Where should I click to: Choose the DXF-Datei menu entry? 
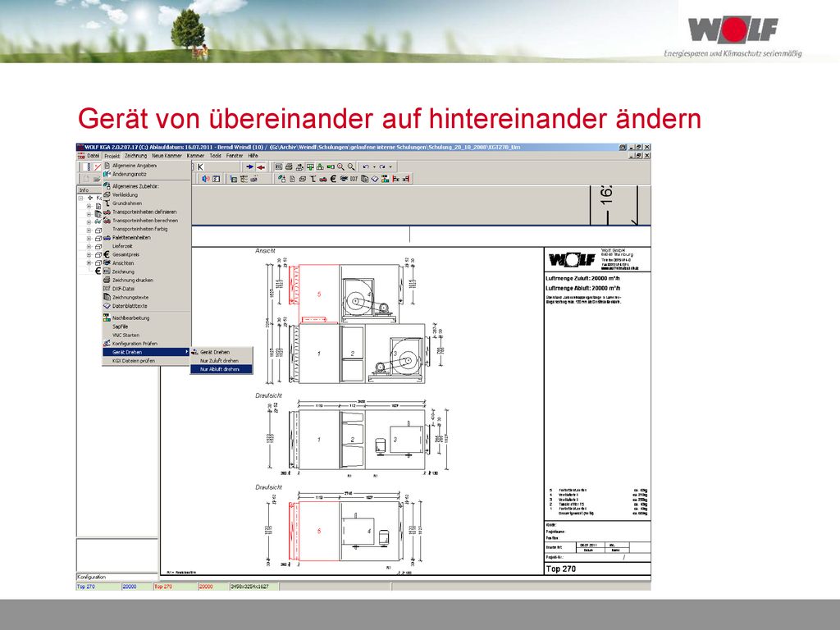coord(146,289)
